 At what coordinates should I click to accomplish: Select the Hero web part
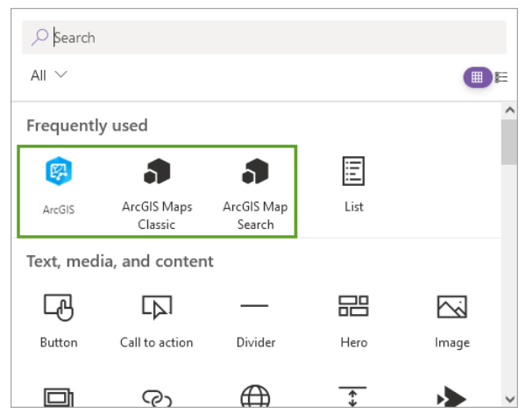(353, 321)
